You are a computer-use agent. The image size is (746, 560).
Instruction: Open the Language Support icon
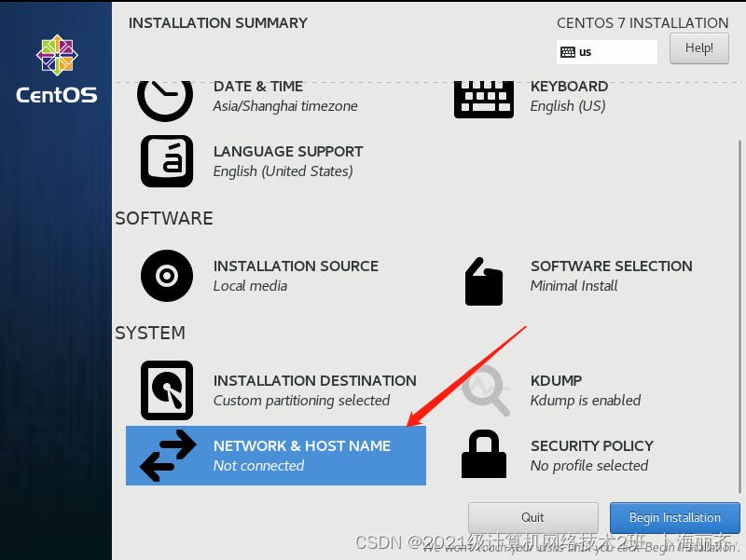pos(166,159)
